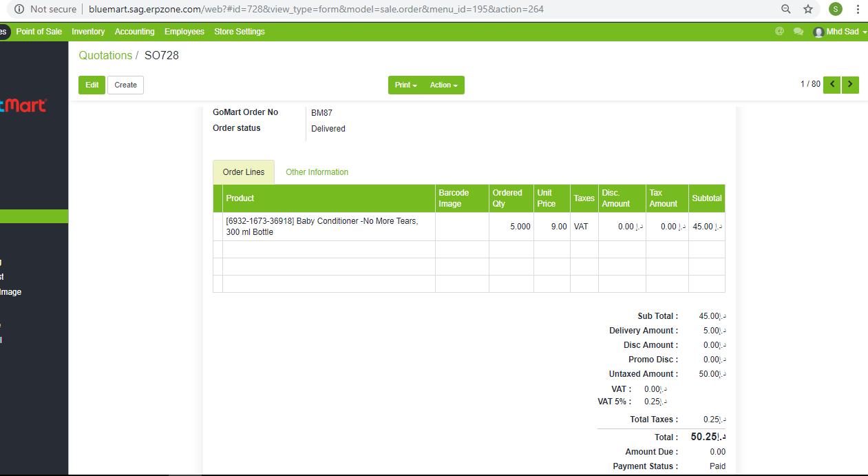Go back to Quotations breadcrumb
This screenshot has height=476, width=868.
pos(105,55)
